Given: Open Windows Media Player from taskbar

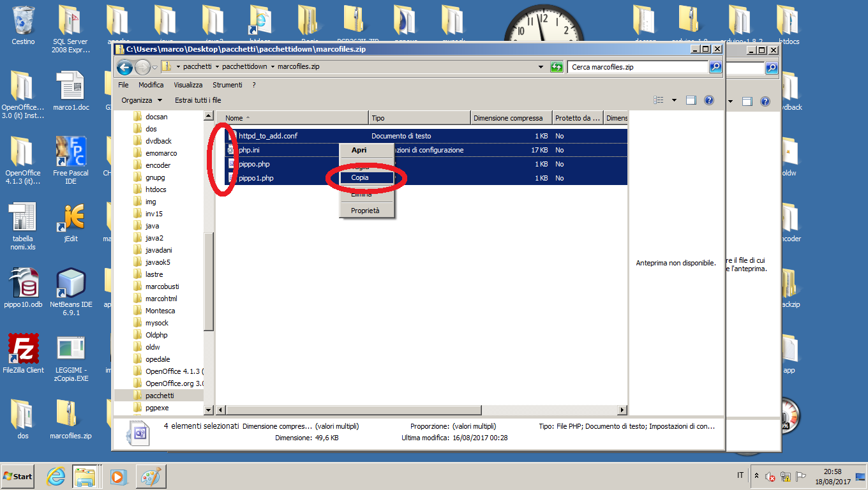Looking at the screenshot, I should tap(118, 476).
